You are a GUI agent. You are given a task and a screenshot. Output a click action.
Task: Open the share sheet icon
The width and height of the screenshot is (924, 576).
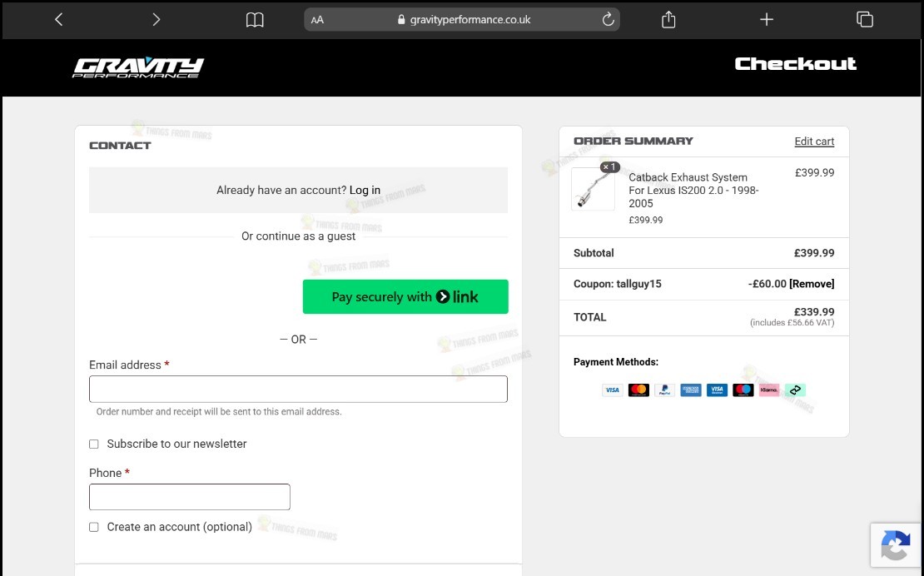point(668,19)
